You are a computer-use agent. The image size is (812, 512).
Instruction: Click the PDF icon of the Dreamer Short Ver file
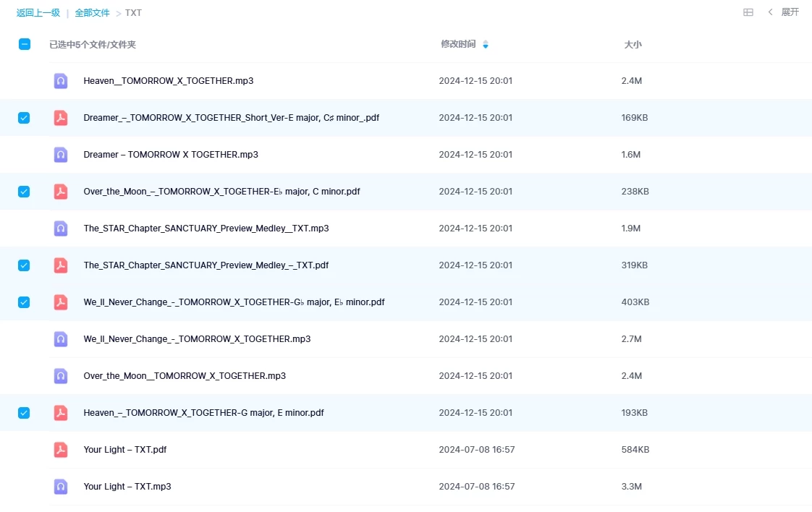click(61, 118)
